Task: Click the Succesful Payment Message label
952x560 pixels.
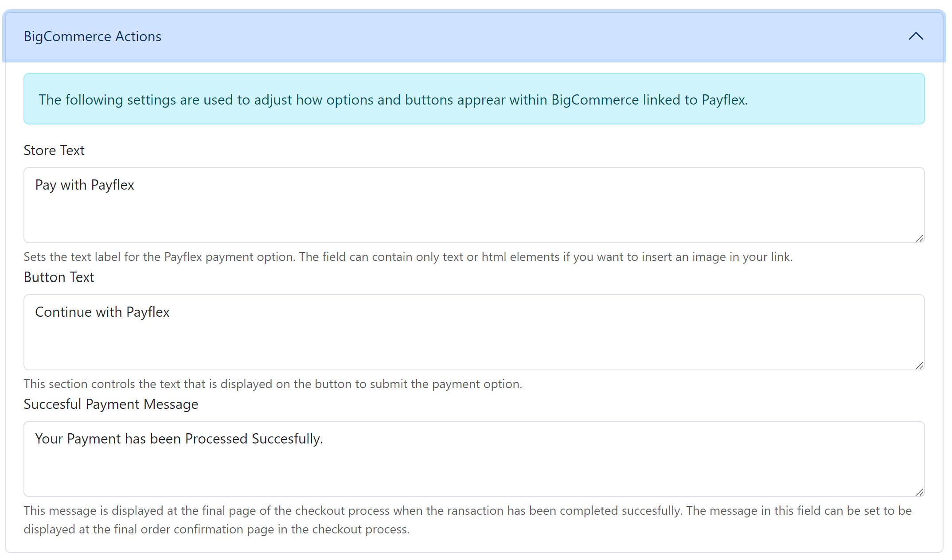Action: (111, 404)
